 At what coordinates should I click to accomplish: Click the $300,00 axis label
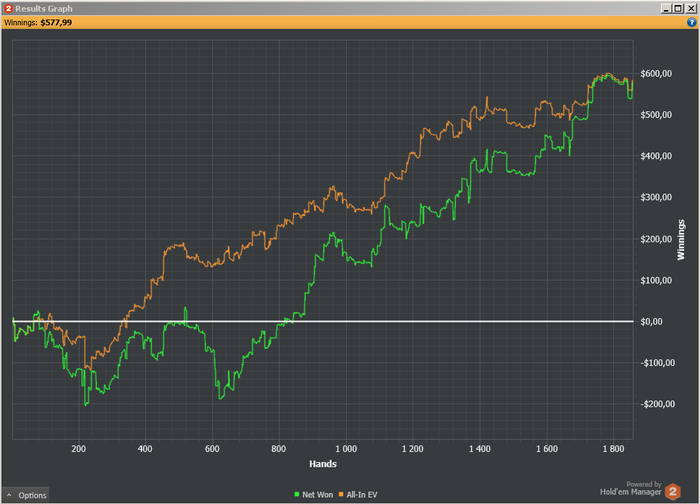pos(656,197)
